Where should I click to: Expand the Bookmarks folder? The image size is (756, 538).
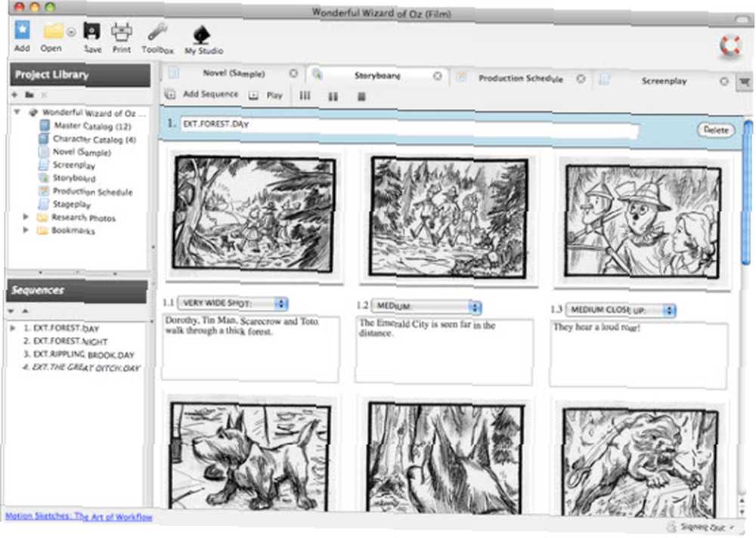point(26,230)
